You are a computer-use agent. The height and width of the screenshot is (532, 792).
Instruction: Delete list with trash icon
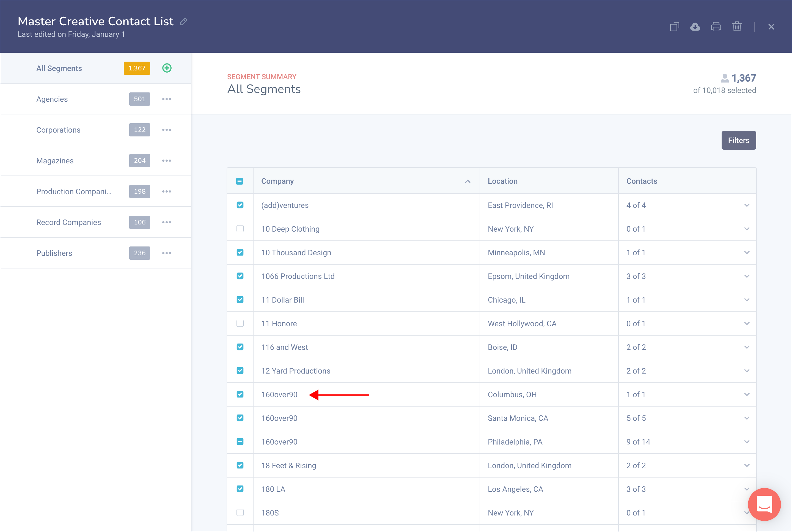[x=737, y=26]
